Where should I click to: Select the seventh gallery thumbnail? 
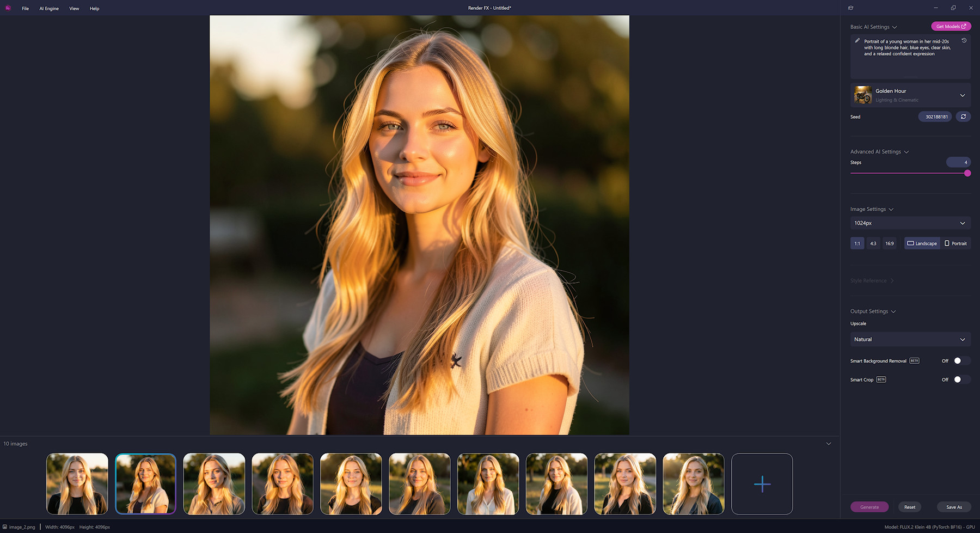[x=488, y=484]
